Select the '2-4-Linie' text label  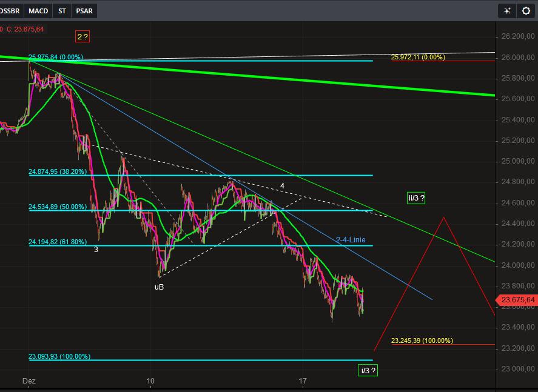(x=352, y=240)
